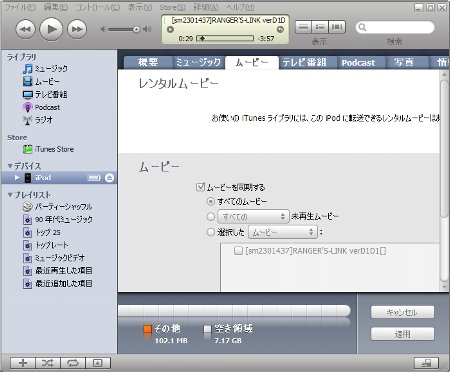Viewport: 450px width, 372px height.
Task: Collapse the デバイス section
Action: [x=10, y=166]
